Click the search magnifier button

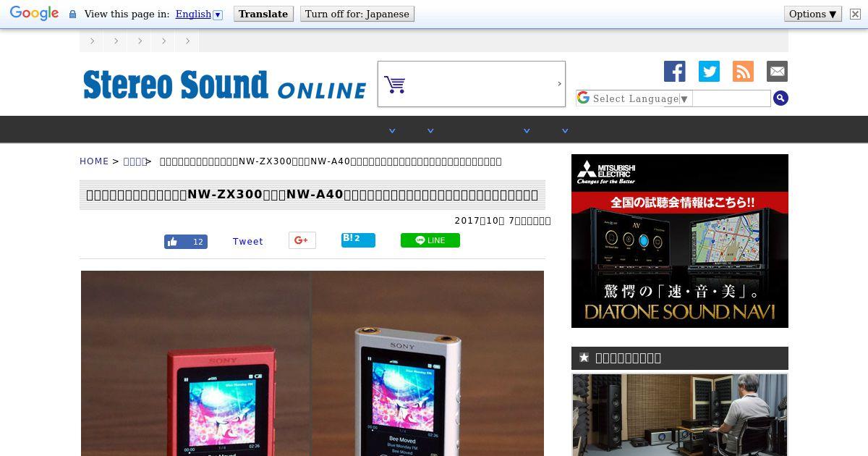click(780, 98)
